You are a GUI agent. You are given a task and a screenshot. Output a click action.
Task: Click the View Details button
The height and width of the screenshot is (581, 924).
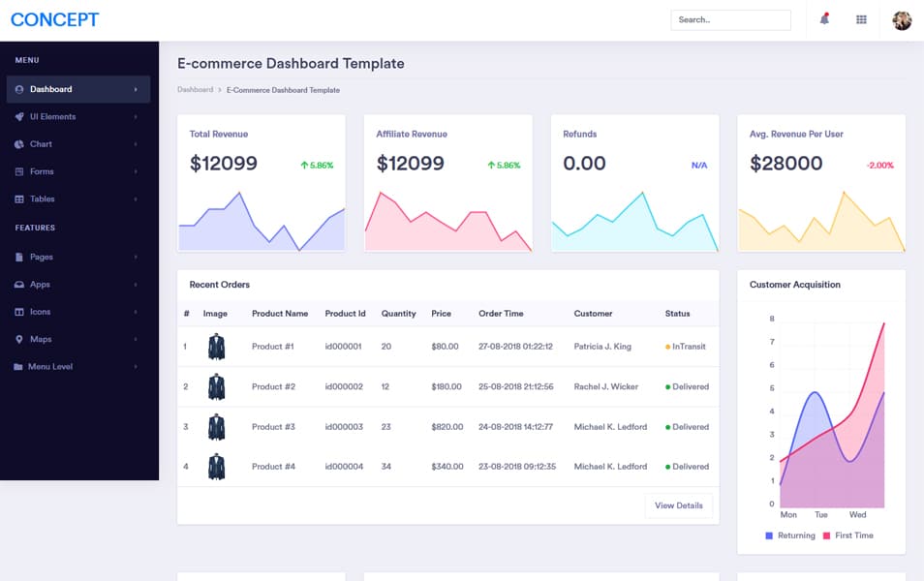[x=678, y=505]
